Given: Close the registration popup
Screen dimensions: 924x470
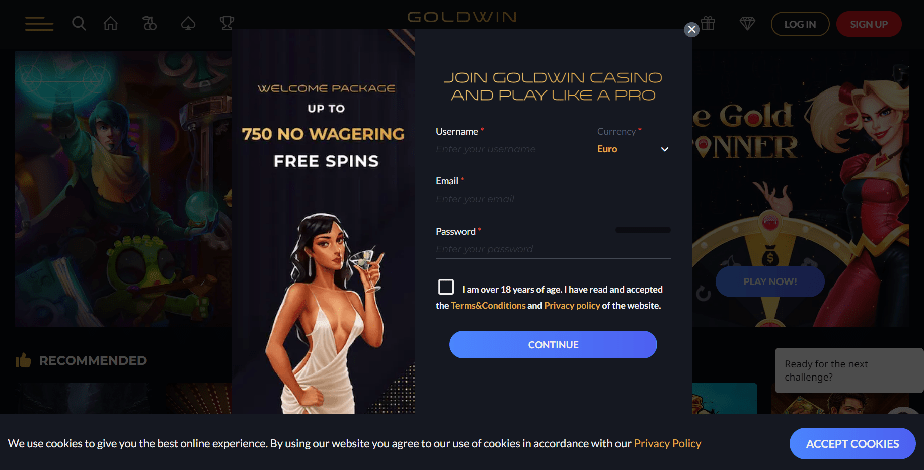Looking at the screenshot, I should [x=691, y=29].
